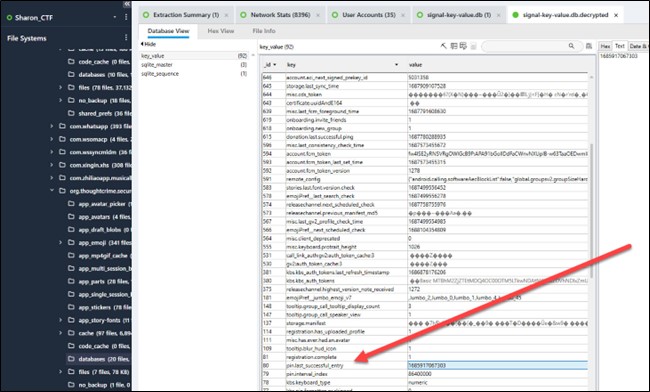Image resolution: width=650 pixels, height=392 pixels.
Task: Click the icon right of the search box
Action: point(589,46)
